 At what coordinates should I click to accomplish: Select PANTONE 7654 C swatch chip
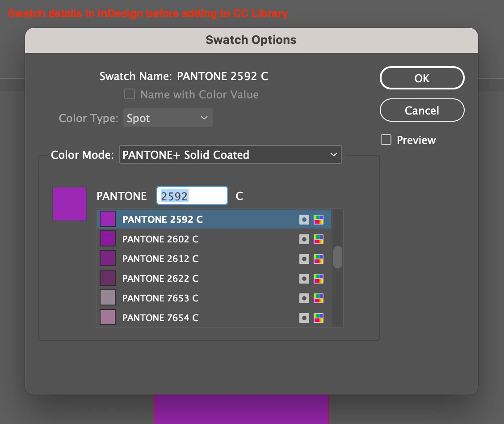(108, 318)
